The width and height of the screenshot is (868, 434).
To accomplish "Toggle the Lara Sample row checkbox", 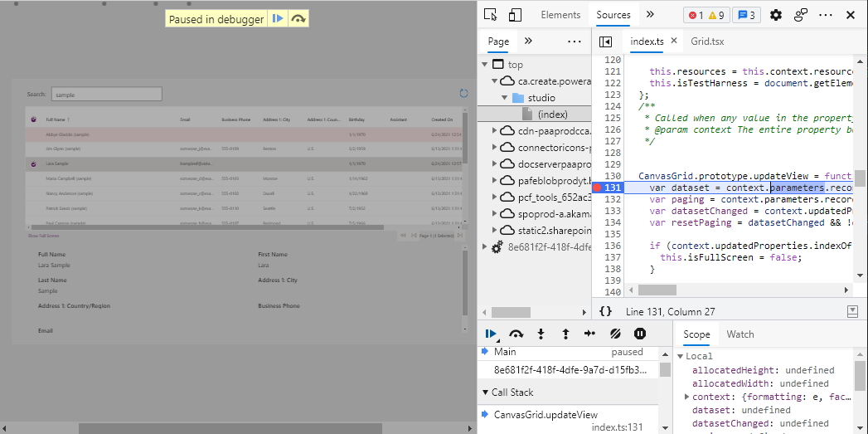I will 33,164.
